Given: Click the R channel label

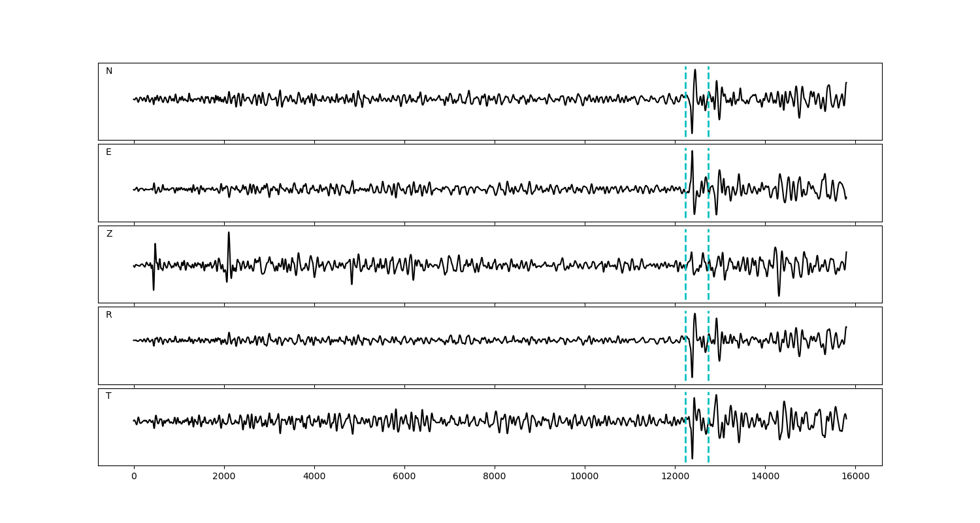Looking at the screenshot, I should tap(109, 315).
